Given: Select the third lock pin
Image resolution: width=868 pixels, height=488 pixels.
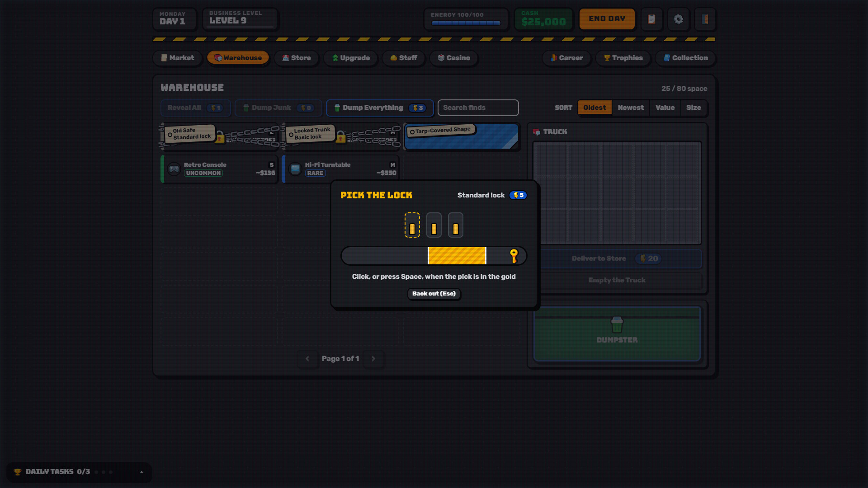Looking at the screenshot, I should point(455,225).
